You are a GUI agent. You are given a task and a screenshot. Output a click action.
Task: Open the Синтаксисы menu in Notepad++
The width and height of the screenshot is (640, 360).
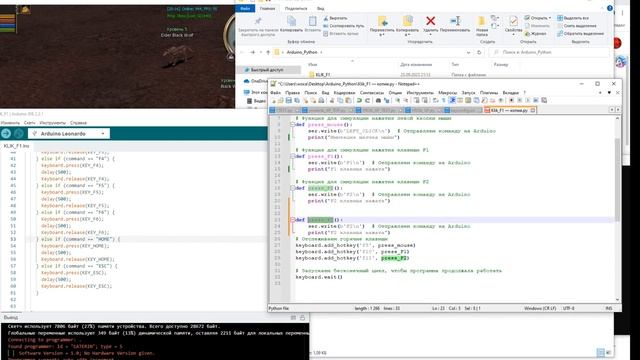(372, 93)
